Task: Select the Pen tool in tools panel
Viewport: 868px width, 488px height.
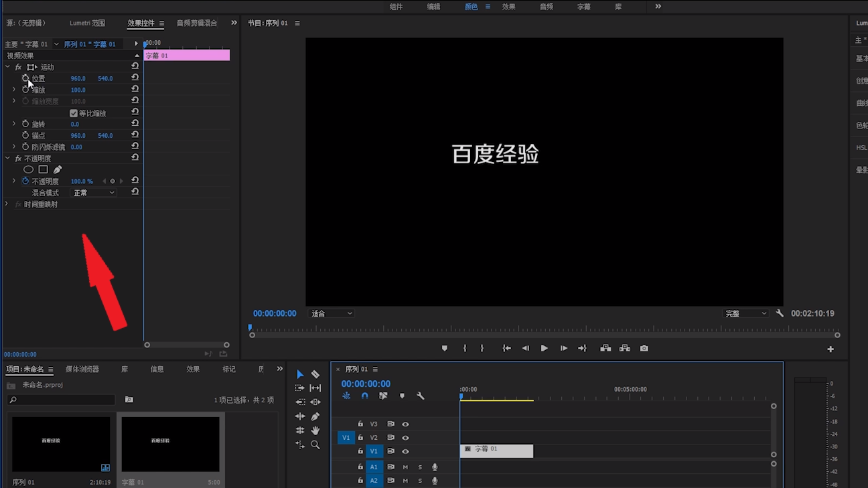Action: 315,416
